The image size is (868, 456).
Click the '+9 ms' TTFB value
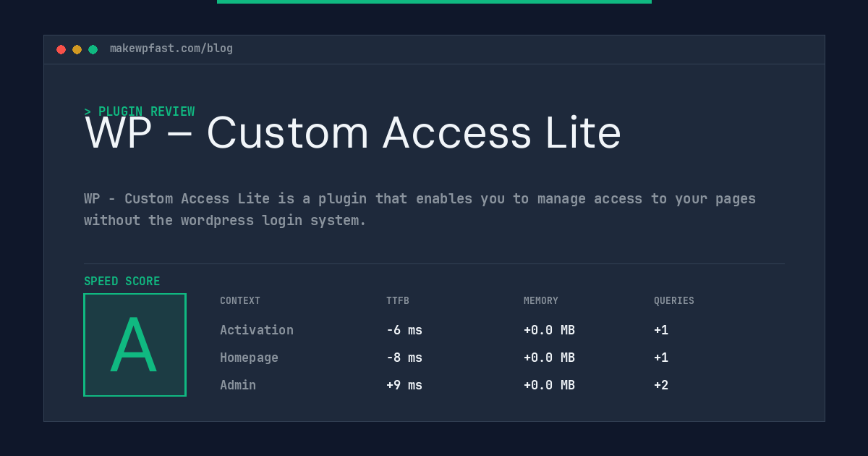point(404,385)
